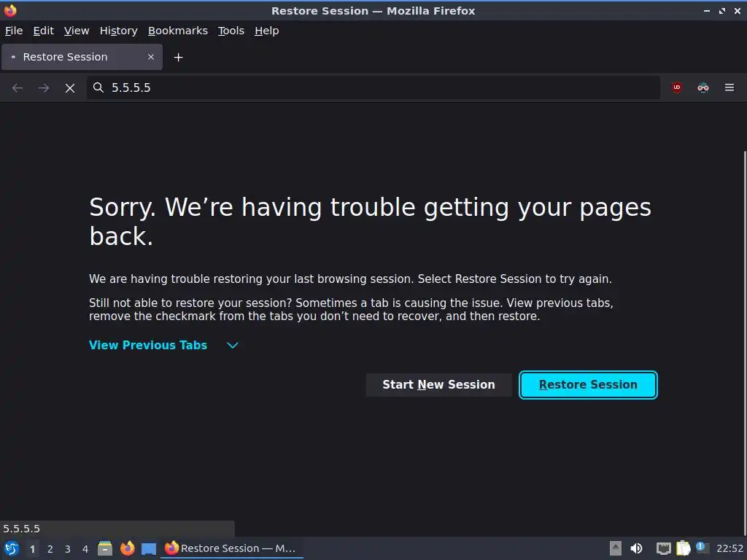Image resolution: width=747 pixels, height=560 pixels.
Task: Minimize the Firefox window
Action: click(x=706, y=11)
